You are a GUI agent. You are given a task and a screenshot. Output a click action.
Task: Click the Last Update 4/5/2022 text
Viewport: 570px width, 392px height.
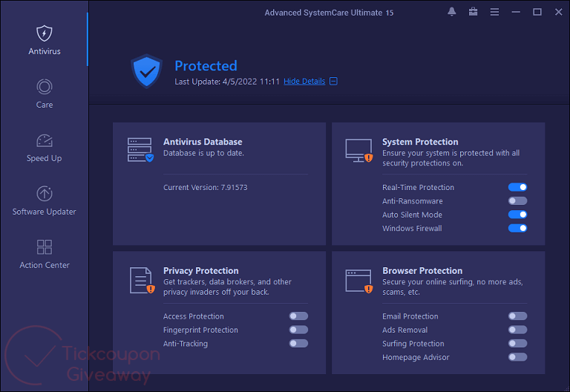point(227,82)
